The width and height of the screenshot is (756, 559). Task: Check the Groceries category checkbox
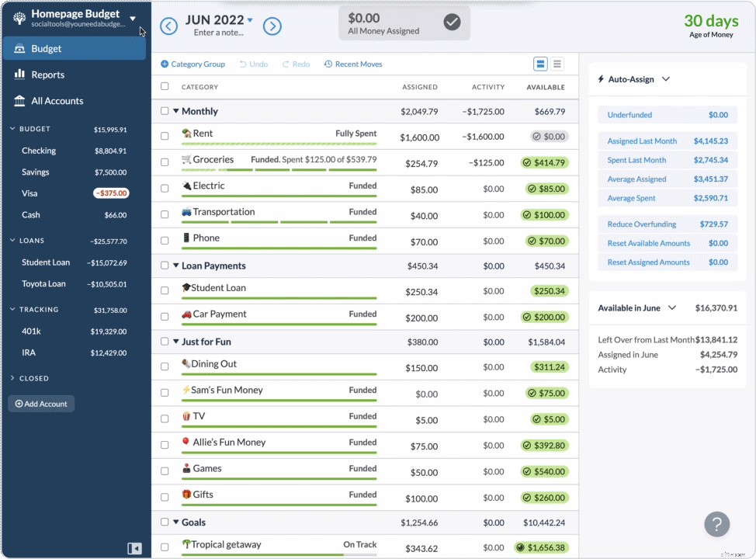coord(165,162)
